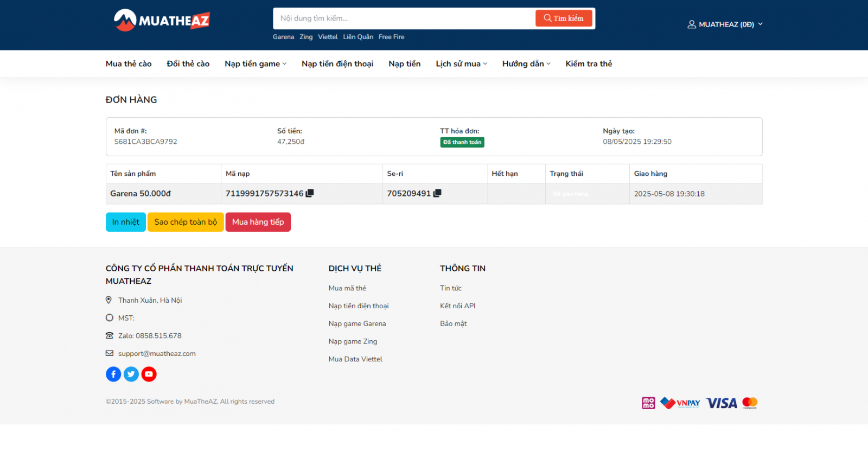Viewport: 868px width, 471px height.
Task: Expand the MUATHEAZ (0Đ) account dropdown
Action: (x=725, y=24)
